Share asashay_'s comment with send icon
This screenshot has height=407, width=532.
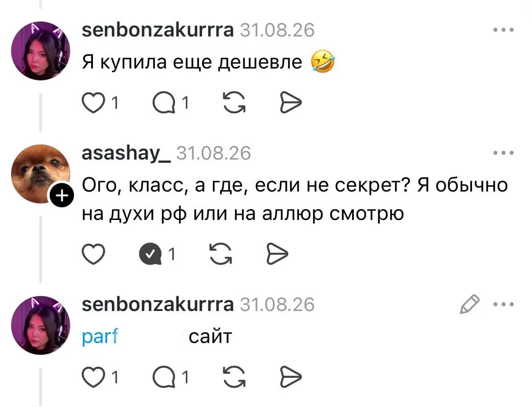pos(277,253)
